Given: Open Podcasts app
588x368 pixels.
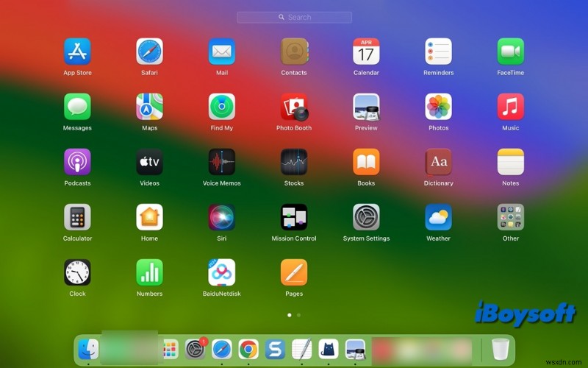Looking at the screenshot, I should point(77,162).
